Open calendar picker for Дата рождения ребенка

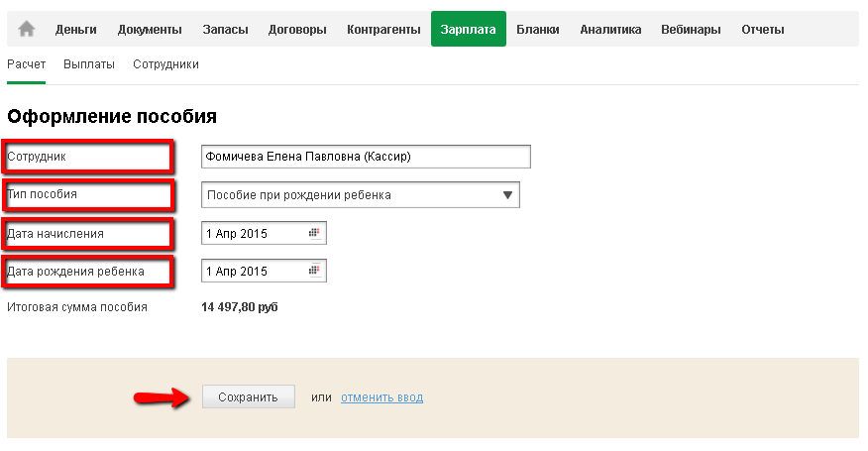(x=314, y=270)
